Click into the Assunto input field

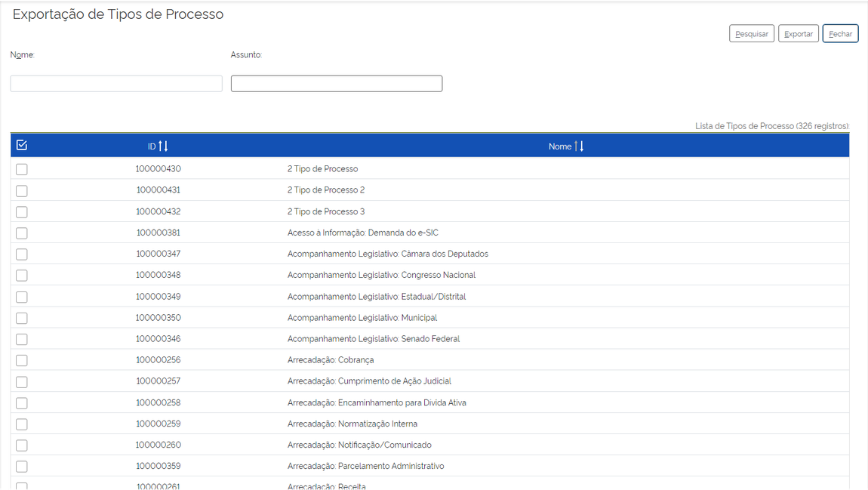click(337, 83)
